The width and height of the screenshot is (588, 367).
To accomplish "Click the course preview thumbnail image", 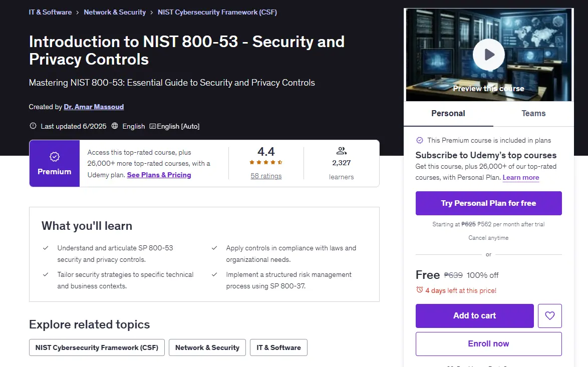I will [x=488, y=55].
